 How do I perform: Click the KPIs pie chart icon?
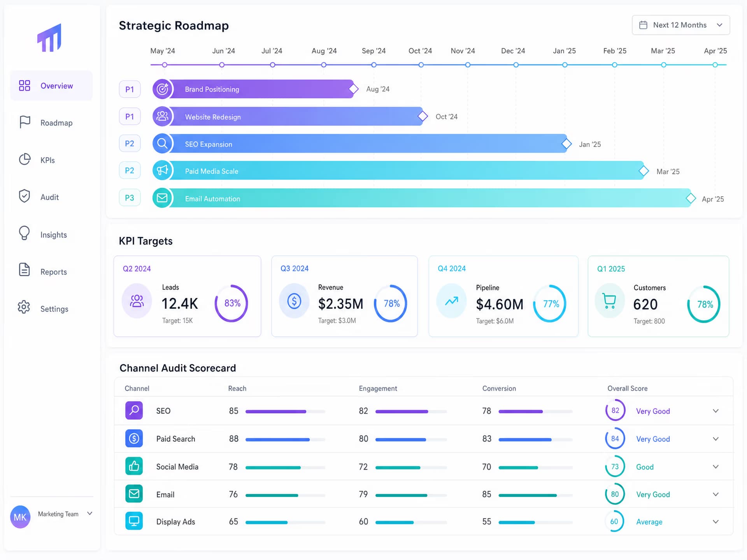coord(25,159)
